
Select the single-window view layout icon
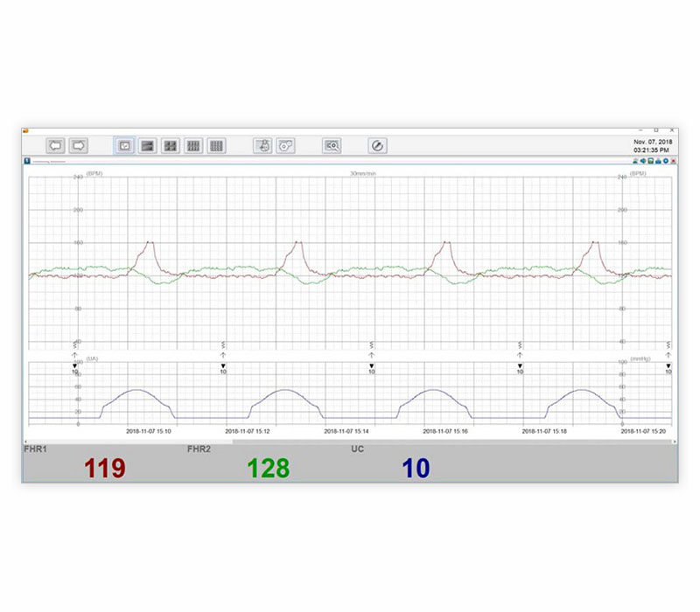pos(125,146)
